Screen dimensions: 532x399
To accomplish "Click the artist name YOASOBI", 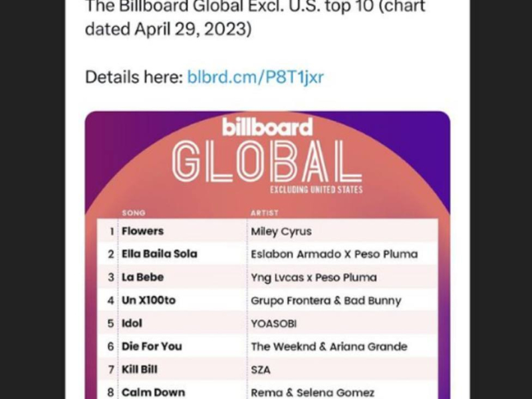I will (x=273, y=323).
